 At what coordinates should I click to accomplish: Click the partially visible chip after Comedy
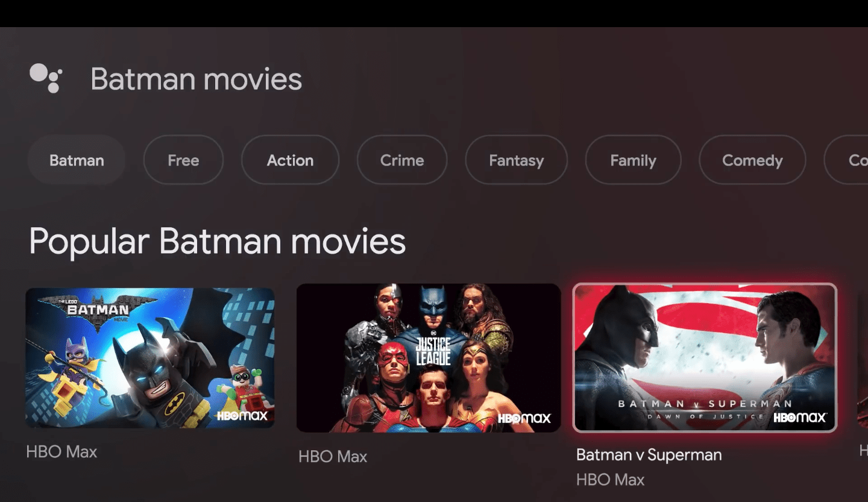(846, 160)
